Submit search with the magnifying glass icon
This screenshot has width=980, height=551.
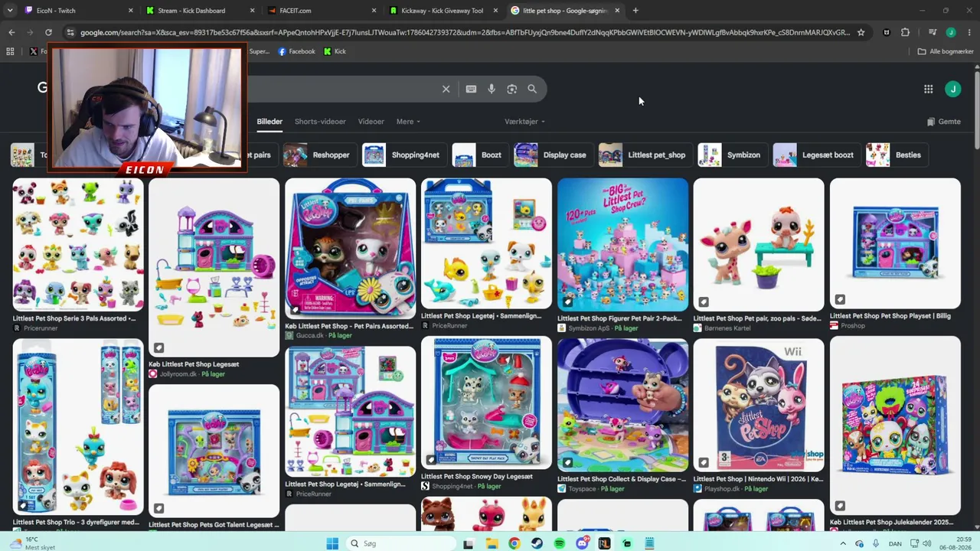point(532,89)
